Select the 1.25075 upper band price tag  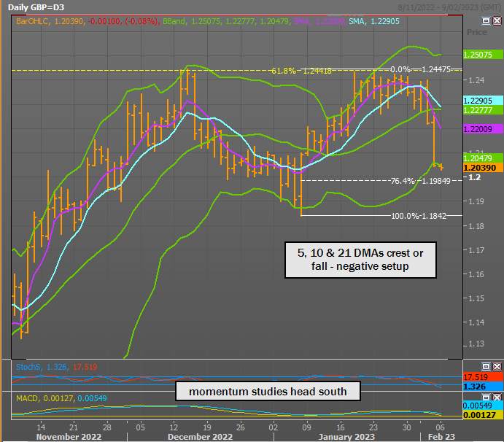[483, 54]
